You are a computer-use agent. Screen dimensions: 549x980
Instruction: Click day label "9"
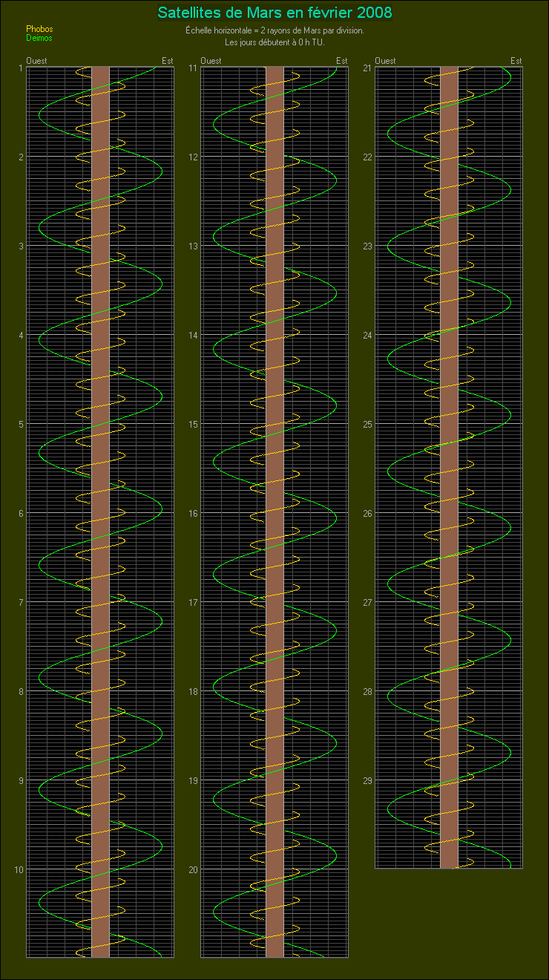(20, 780)
